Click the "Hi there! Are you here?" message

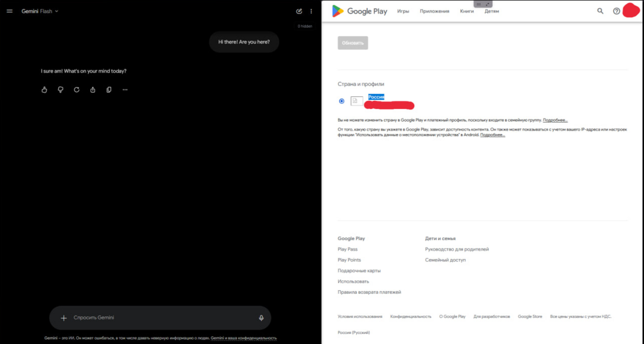click(x=244, y=42)
